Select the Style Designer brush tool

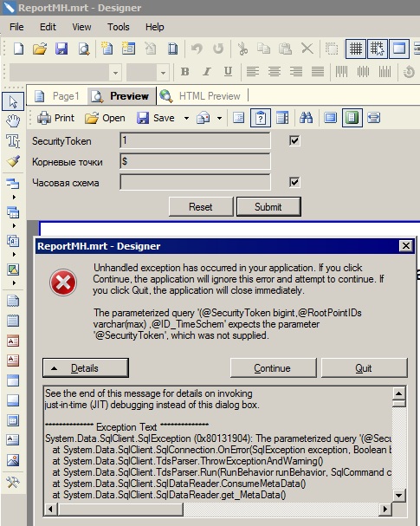coord(13,161)
